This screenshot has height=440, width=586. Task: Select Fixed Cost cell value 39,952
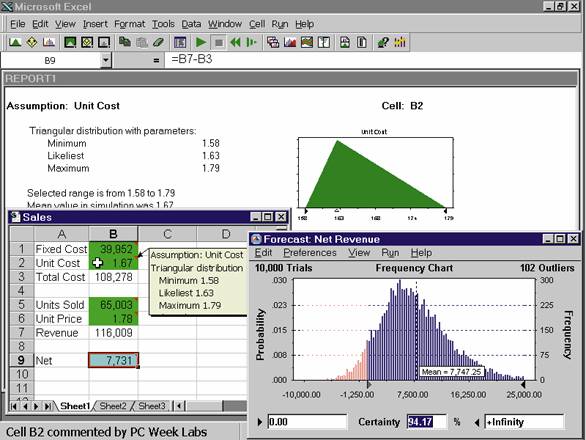(114, 249)
